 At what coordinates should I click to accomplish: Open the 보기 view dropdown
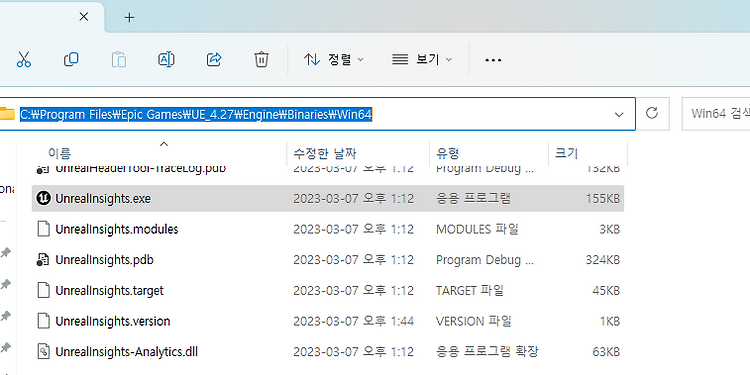point(421,60)
